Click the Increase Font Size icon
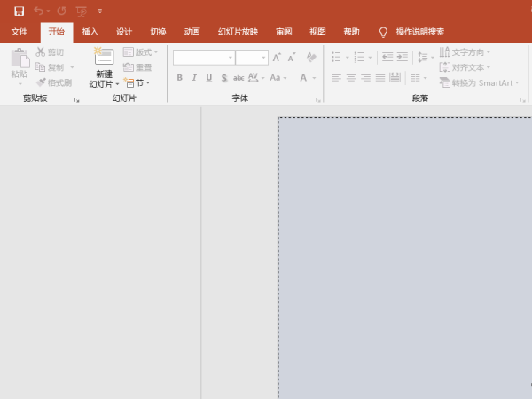Image resolution: width=532 pixels, height=399 pixels. (x=278, y=57)
